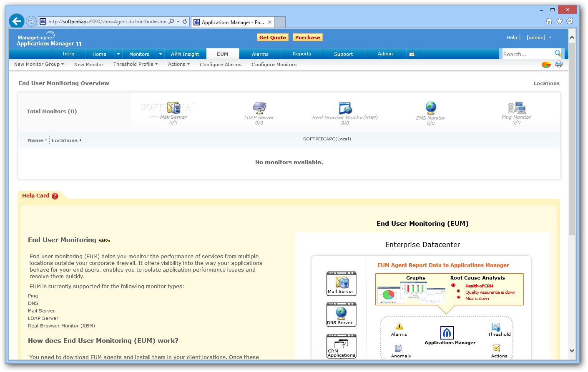Click the graphs thumbnail in EUM diagram
The height and width of the screenshot is (372, 588).
coord(411,293)
